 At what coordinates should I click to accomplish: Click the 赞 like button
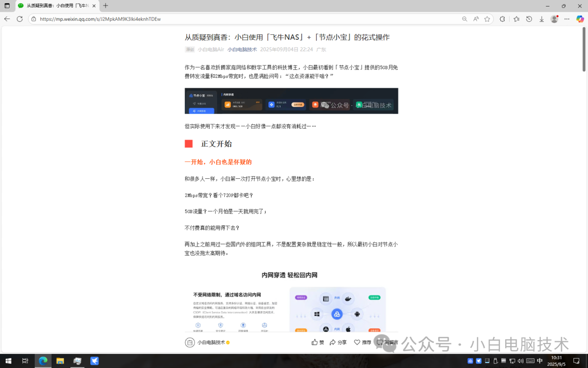click(317, 342)
